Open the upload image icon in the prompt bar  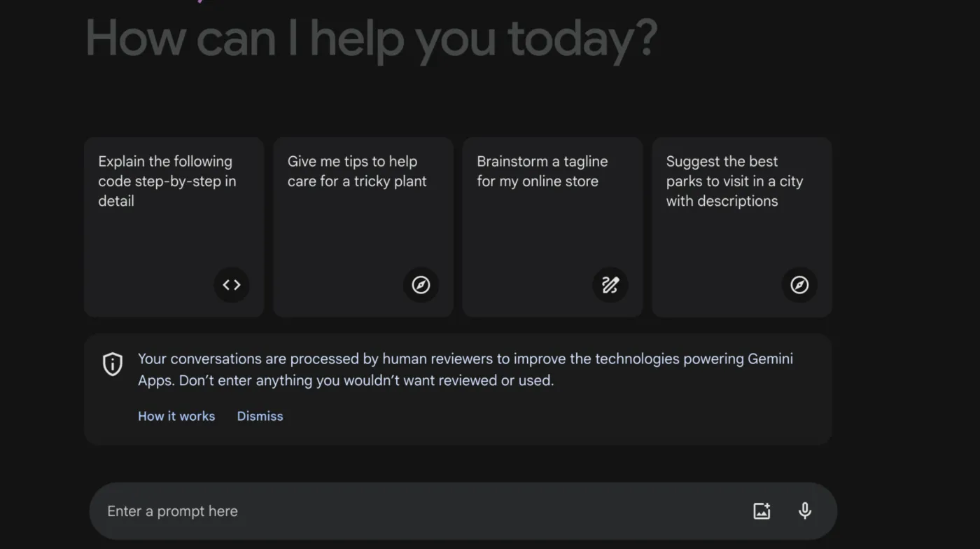pos(762,511)
